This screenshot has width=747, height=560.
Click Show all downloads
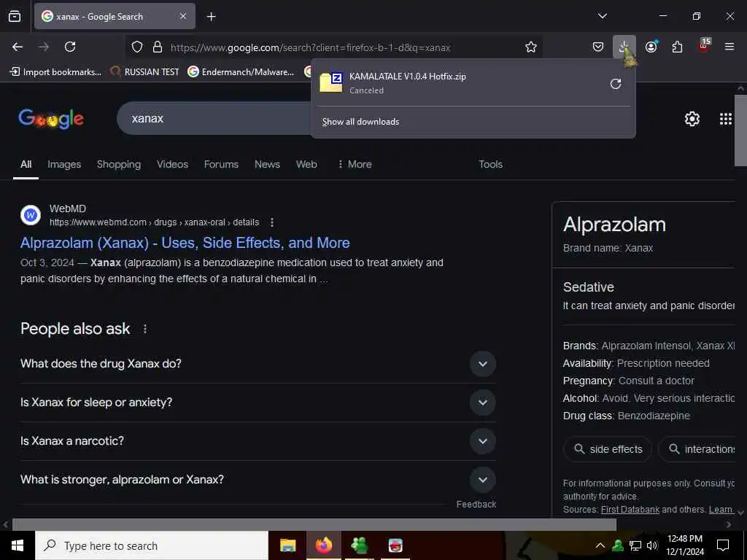coord(360,122)
